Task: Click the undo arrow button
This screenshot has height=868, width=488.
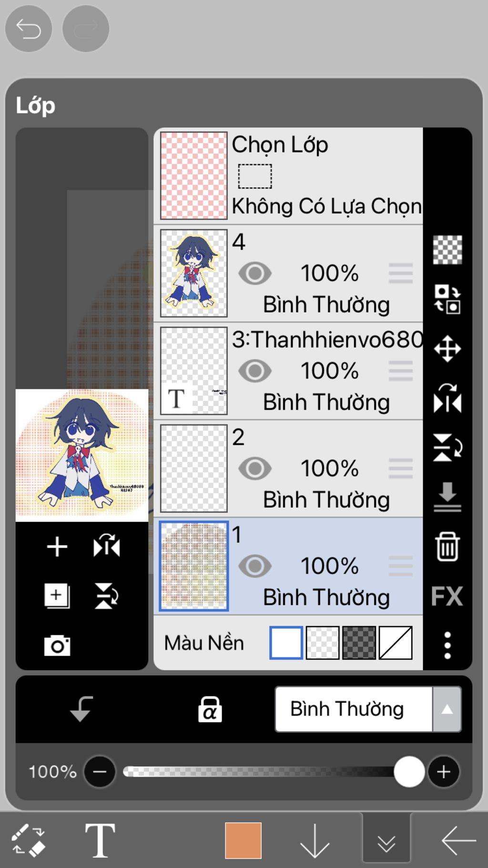Action: [x=29, y=29]
